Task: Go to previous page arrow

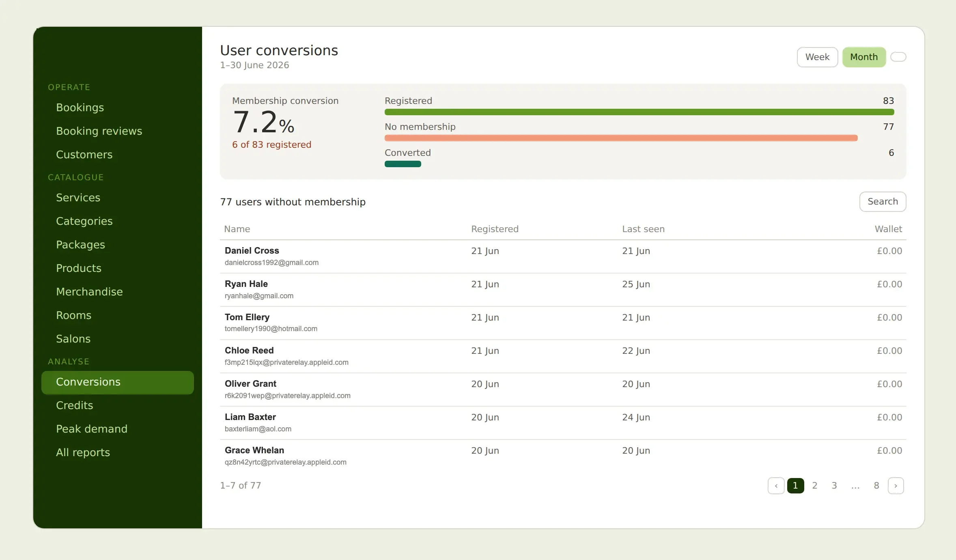Action: tap(776, 486)
